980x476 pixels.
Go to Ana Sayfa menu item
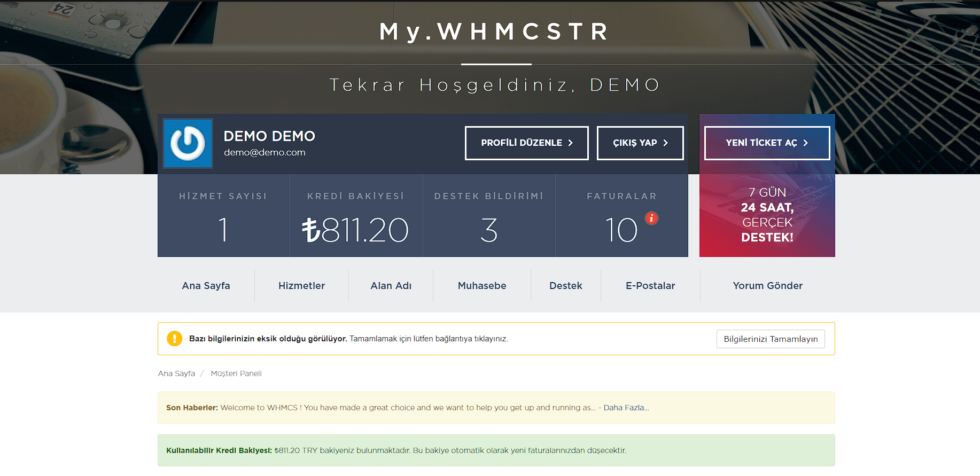pos(206,286)
